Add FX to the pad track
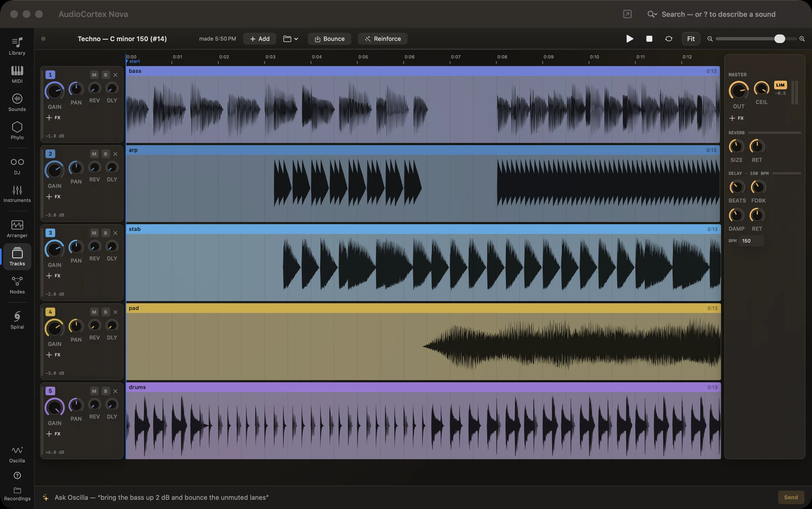 point(53,355)
